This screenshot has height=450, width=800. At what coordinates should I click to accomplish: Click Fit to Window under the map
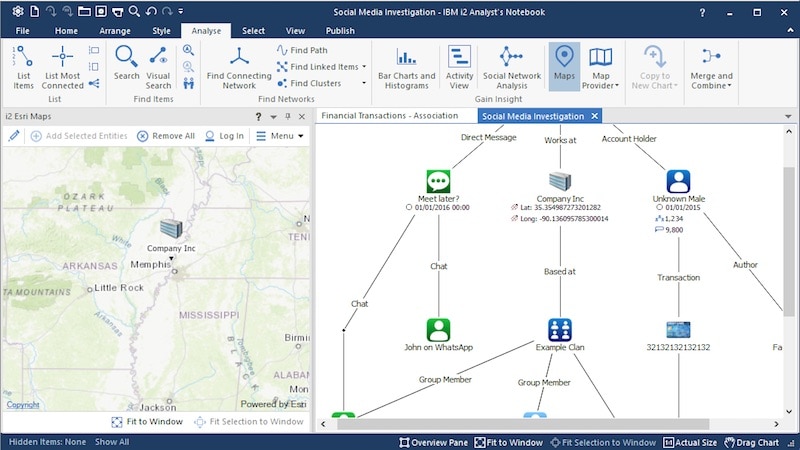pos(147,421)
